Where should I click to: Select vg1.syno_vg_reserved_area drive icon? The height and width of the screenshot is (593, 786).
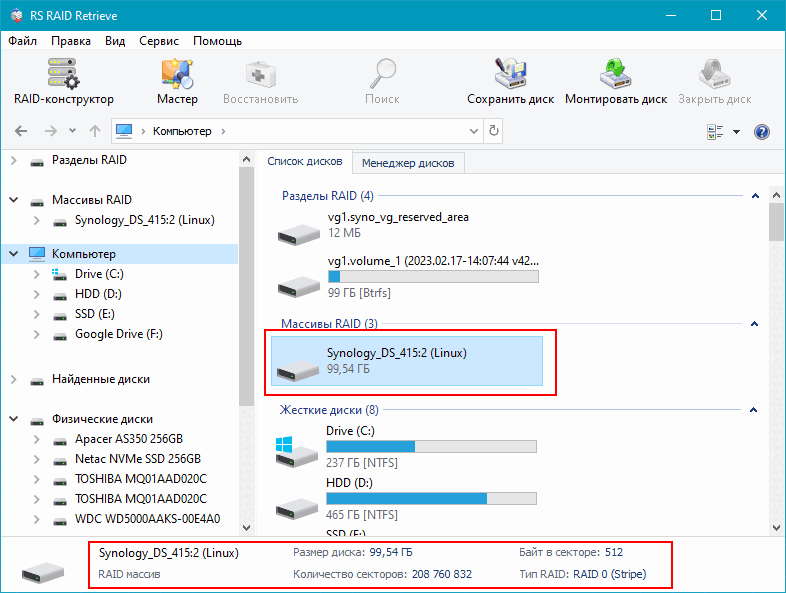pos(299,234)
